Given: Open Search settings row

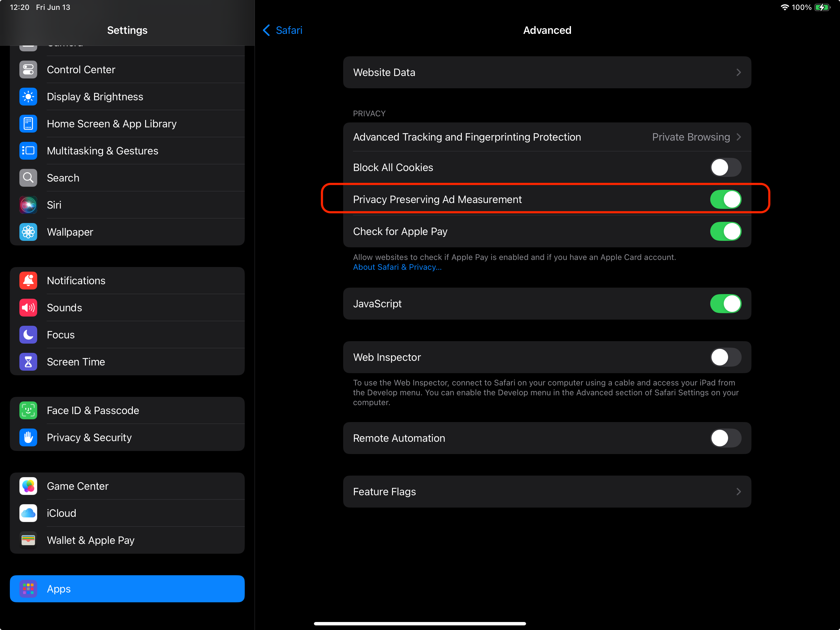Looking at the screenshot, I should (127, 177).
